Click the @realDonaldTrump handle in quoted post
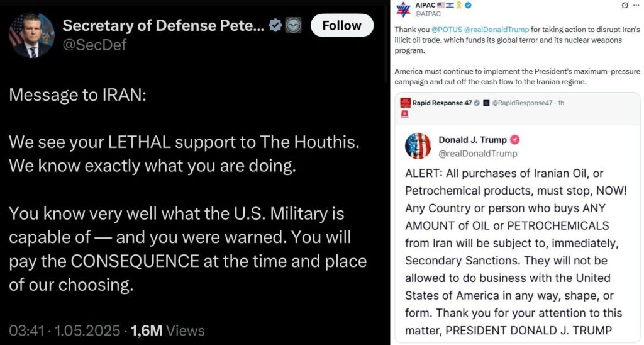Viewport: 644px width, 345px height. coord(477,153)
